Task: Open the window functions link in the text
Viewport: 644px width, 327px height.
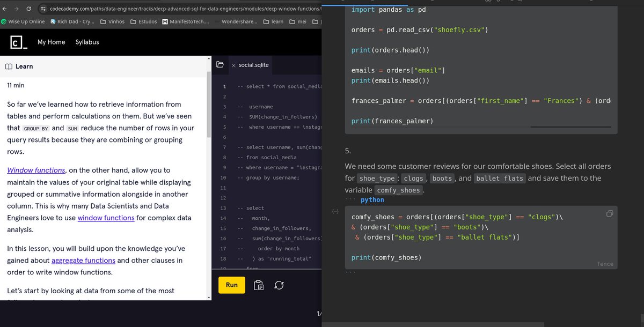Action: pos(106,218)
